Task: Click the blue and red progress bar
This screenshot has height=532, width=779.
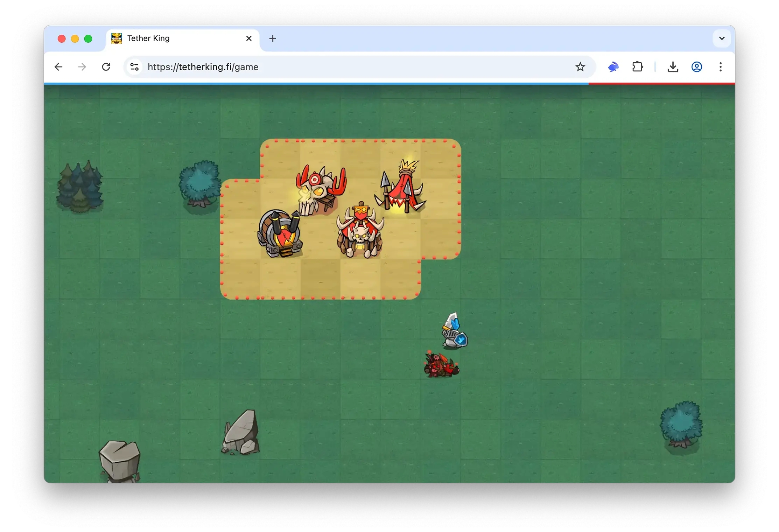Action: (388, 84)
